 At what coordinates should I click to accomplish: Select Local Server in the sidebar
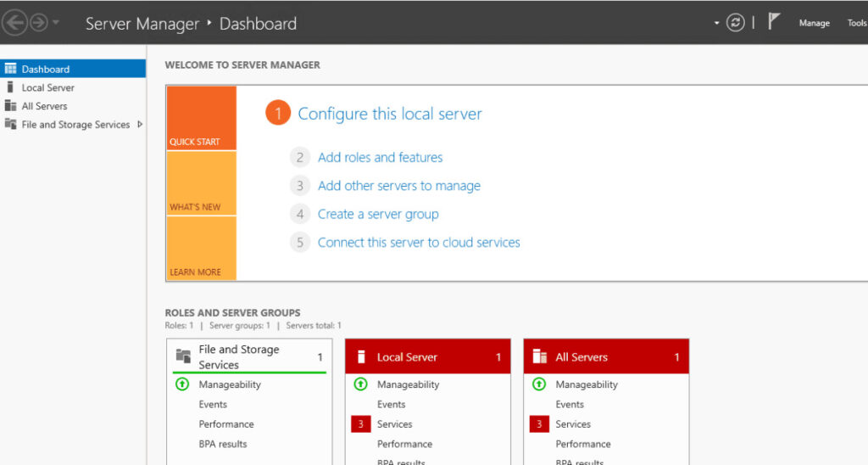pyautogui.click(x=73, y=87)
